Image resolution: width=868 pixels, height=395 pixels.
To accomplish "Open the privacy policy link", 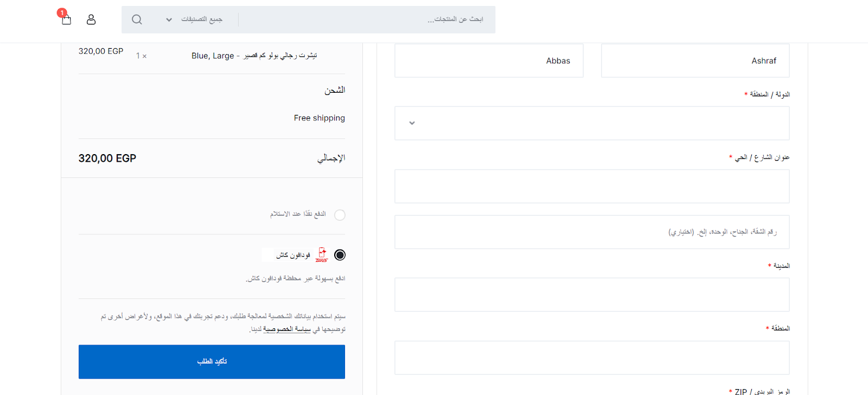I will pos(287,329).
